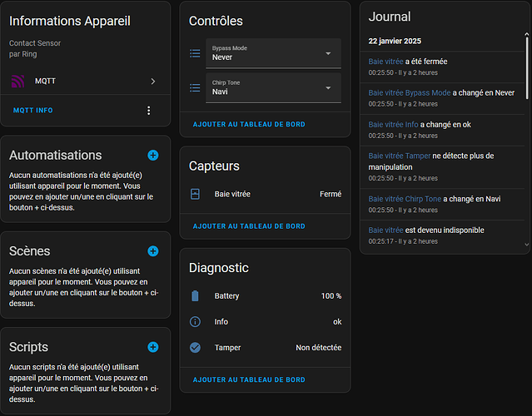Click the 'ok' info value
Viewport: 532px width, 416px height.
[337, 322]
